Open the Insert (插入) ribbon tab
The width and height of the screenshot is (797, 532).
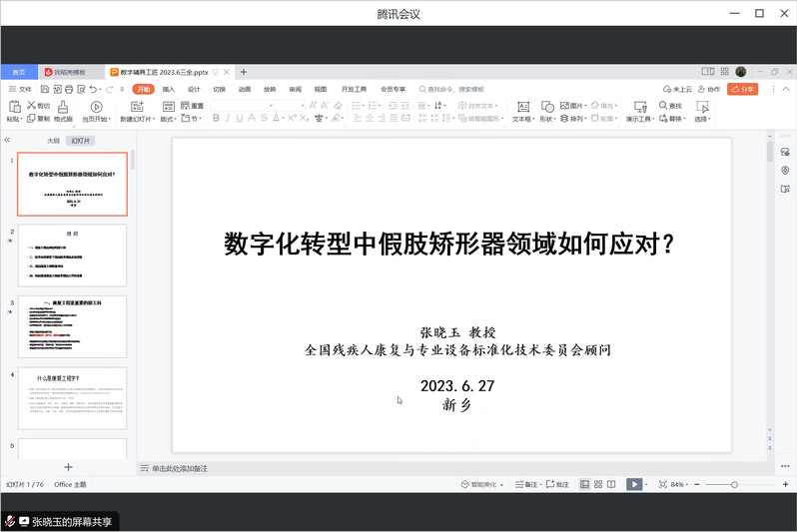pyautogui.click(x=169, y=89)
